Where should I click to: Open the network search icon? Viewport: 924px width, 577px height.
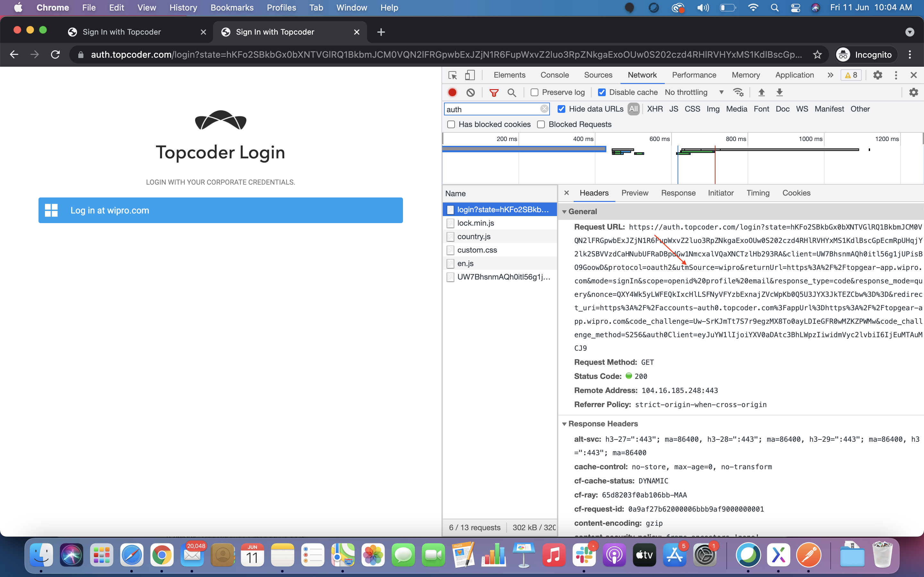[x=512, y=92]
